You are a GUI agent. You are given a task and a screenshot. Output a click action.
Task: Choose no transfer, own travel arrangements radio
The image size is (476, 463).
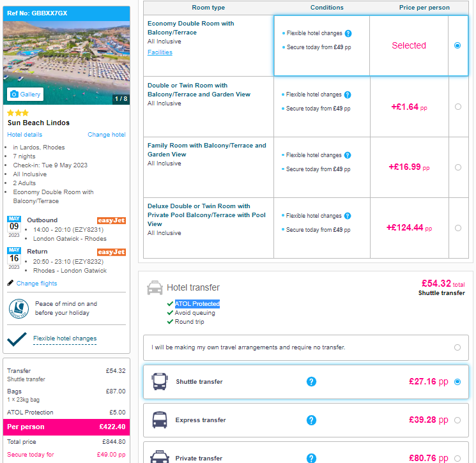[x=457, y=347]
